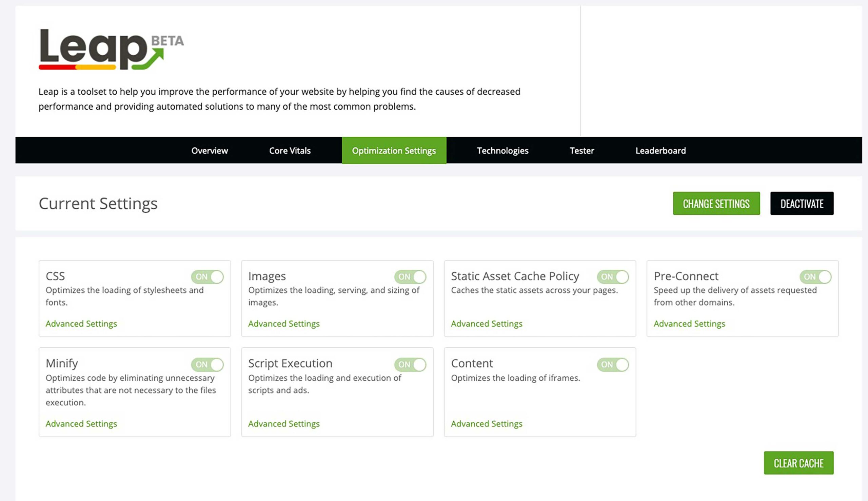Open Advanced Settings for Content
Viewport: 868px width, 501px height.
tap(487, 424)
